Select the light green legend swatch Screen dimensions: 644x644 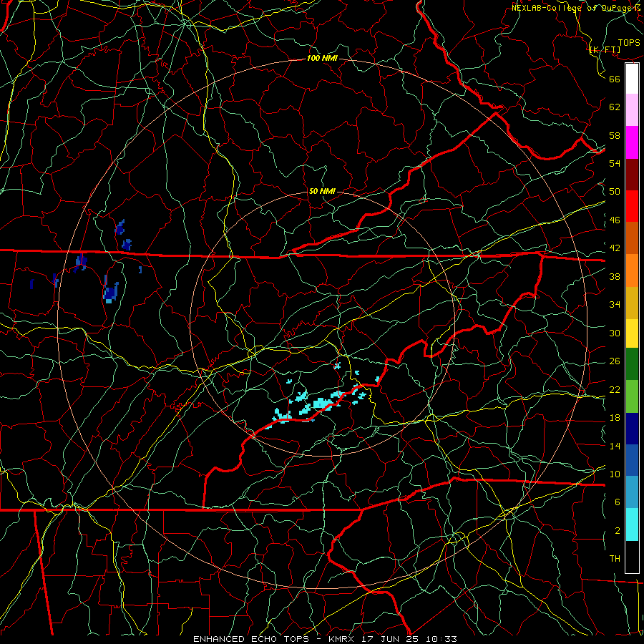point(632,396)
